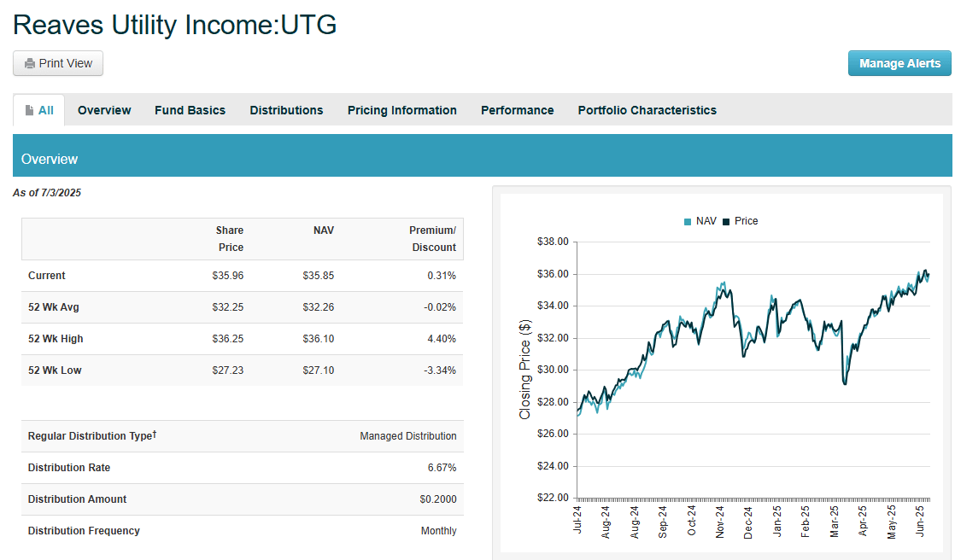Click the printer icon in Print View button

(31, 63)
